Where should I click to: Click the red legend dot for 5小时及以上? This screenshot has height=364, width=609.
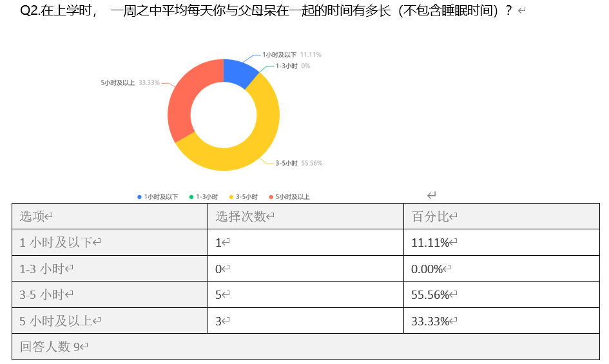[271, 196]
